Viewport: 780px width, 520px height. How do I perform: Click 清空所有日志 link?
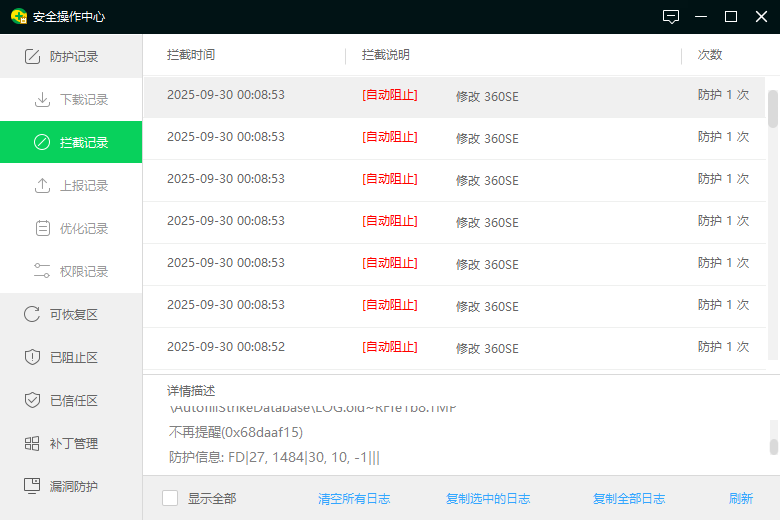click(354, 499)
